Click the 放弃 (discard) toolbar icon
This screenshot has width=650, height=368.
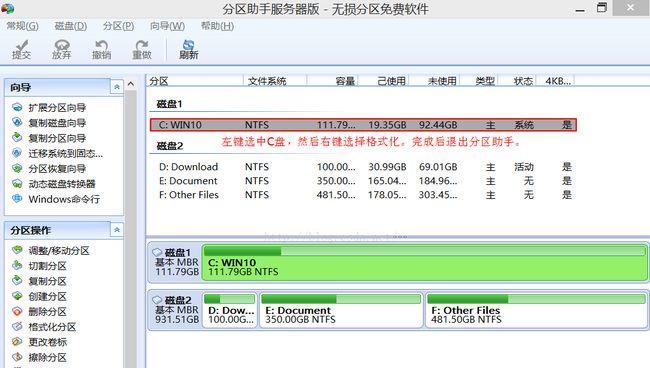coord(61,49)
